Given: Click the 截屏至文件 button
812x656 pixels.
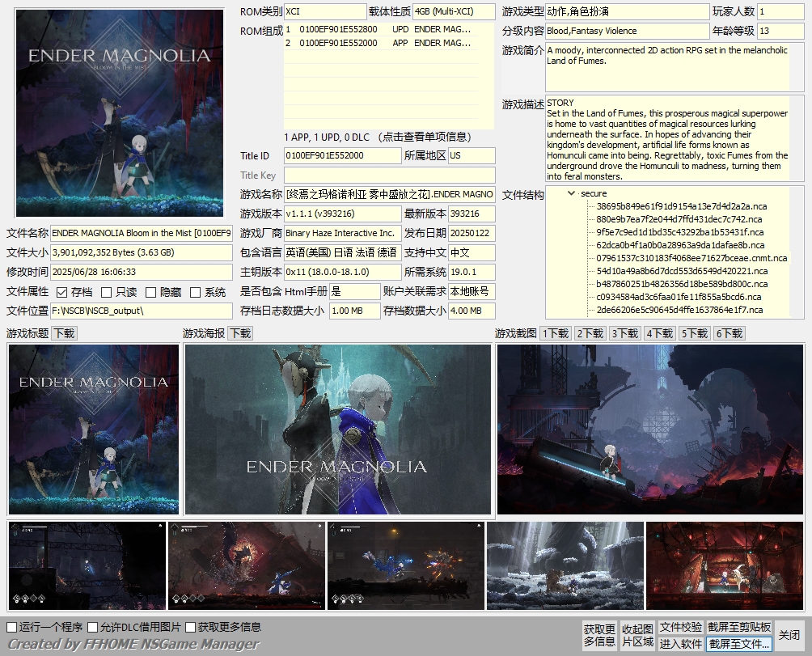Looking at the screenshot, I should point(739,644).
